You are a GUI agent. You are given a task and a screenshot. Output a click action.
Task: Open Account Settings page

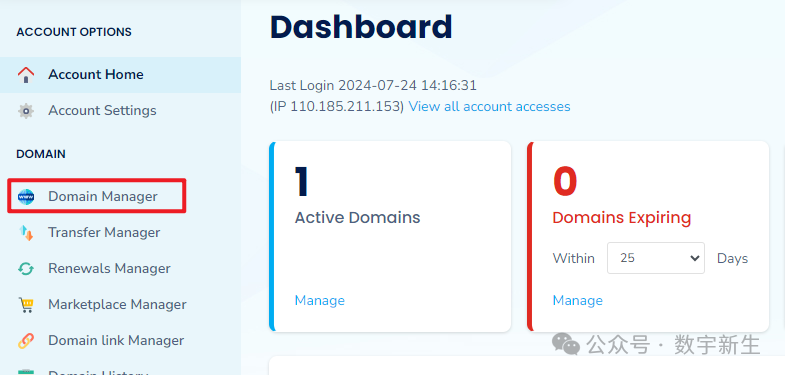[102, 111]
